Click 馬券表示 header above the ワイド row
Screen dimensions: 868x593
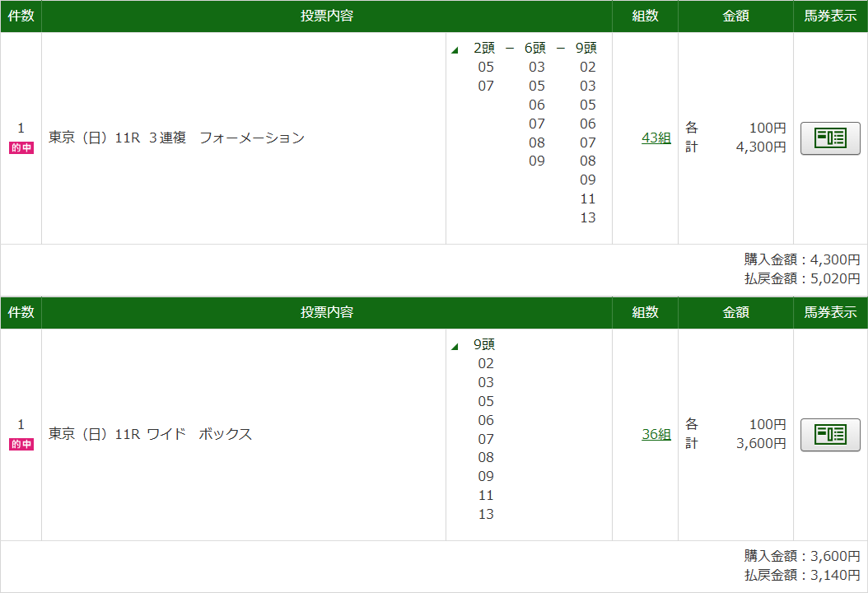(x=830, y=313)
